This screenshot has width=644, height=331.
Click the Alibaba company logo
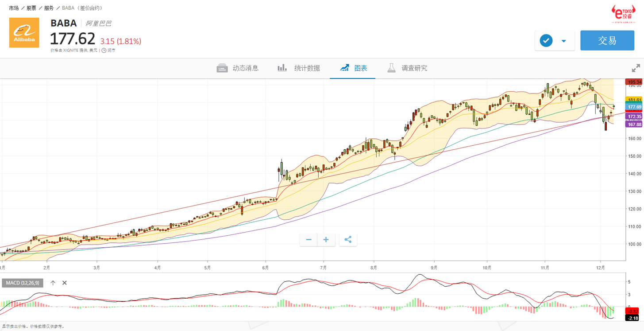(24, 32)
